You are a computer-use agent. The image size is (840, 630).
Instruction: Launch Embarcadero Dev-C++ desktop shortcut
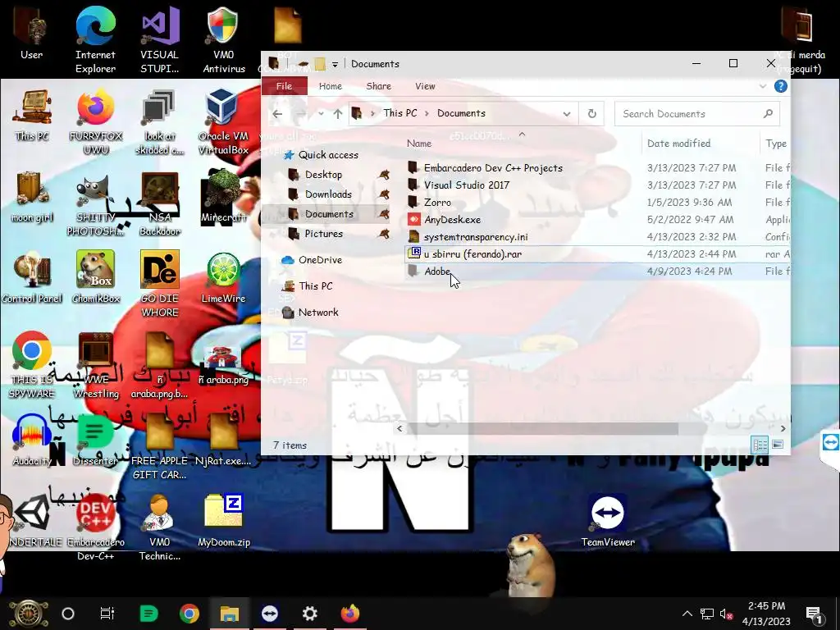click(95, 527)
